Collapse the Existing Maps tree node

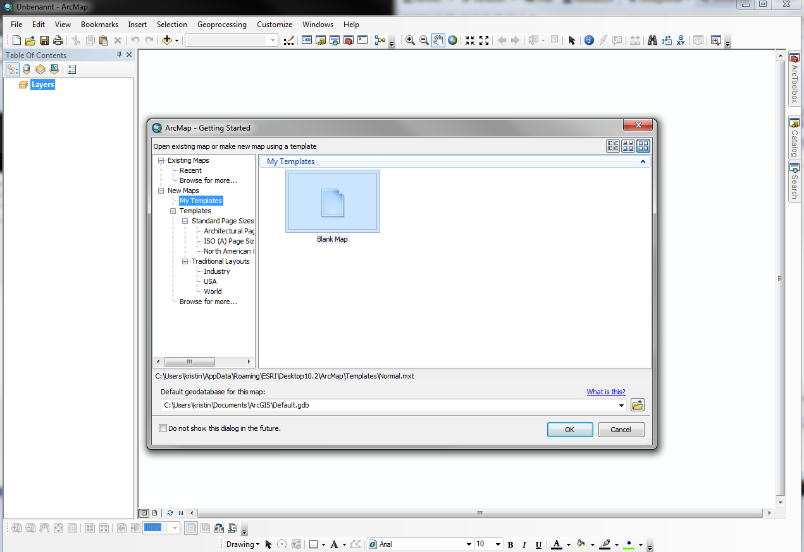coord(161,160)
